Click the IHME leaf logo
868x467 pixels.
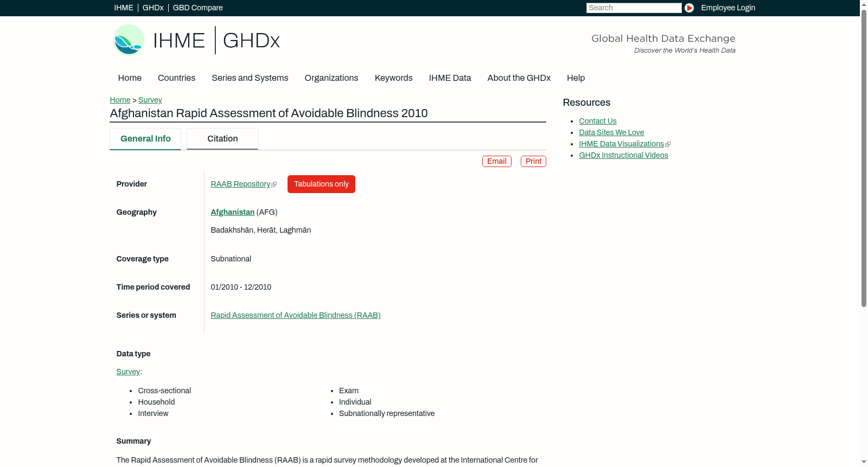pyautogui.click(x=129, y=40)
